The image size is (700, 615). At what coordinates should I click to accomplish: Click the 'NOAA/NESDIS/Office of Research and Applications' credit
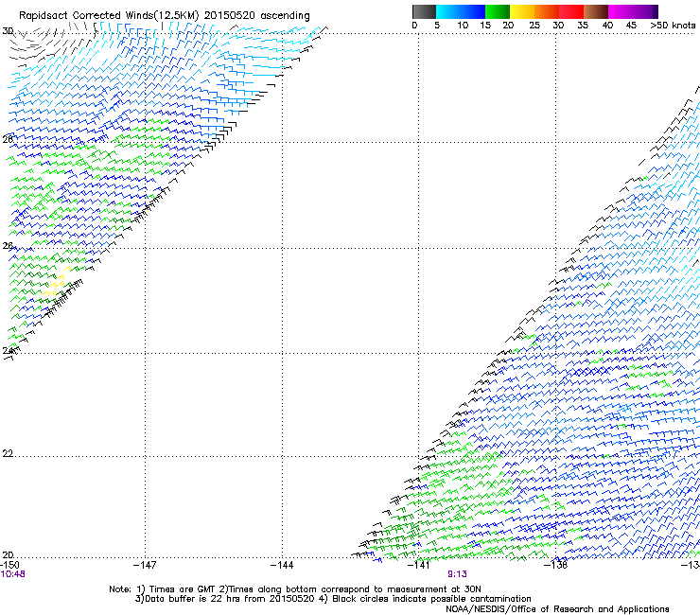point(557,609)
